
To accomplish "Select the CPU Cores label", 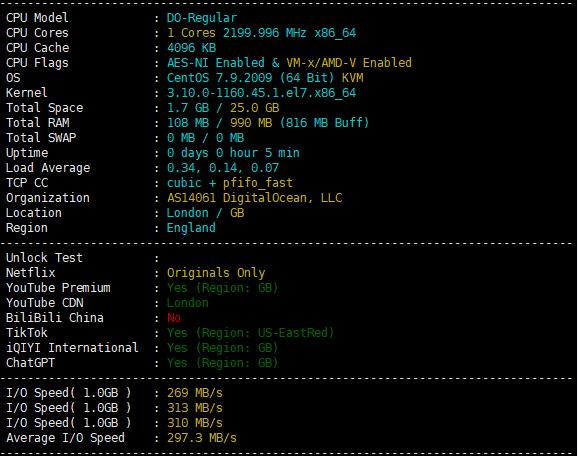I will (37, 33).
